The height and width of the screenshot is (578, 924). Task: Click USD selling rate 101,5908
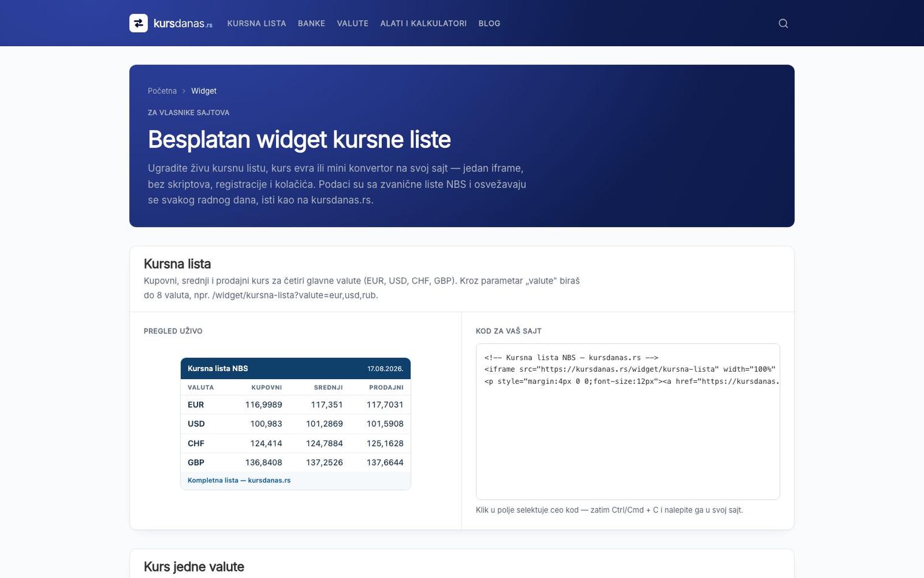tap(385, 424)
